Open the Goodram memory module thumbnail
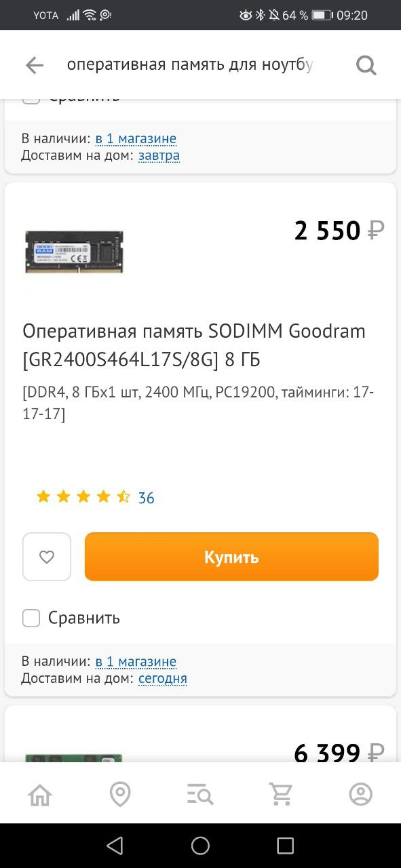The height and width of the screenshot is (868, 401). pos(75,252)
